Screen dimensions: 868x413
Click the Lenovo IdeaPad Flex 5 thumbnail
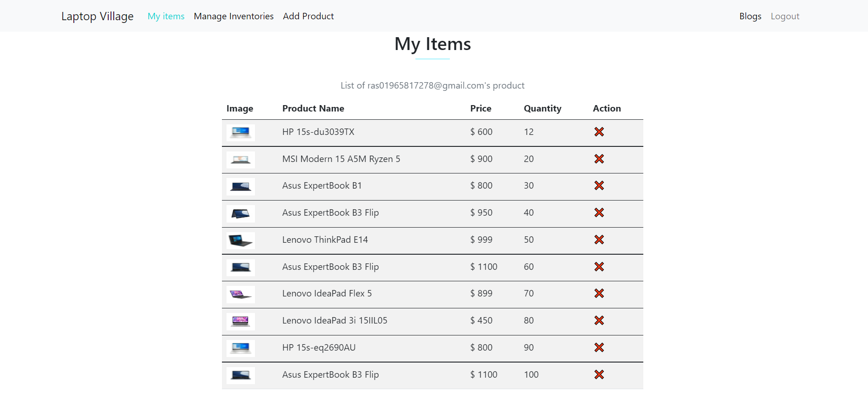(241, 294)
